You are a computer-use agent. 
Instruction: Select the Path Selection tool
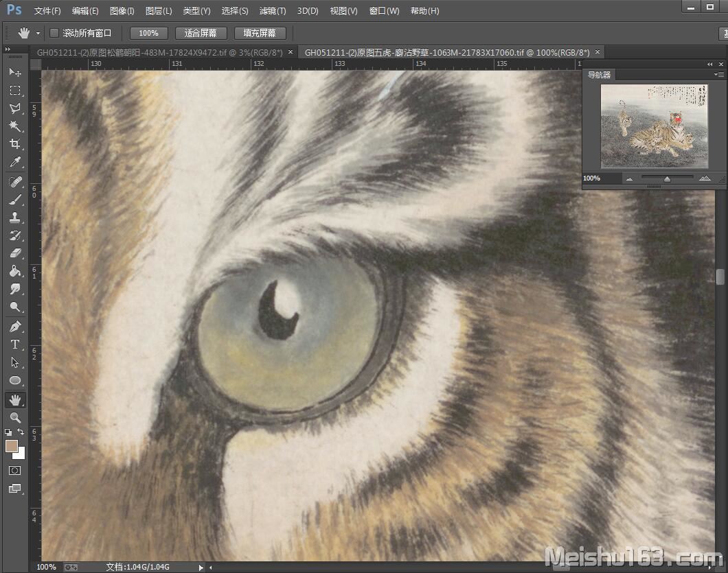tap(15, 362)
